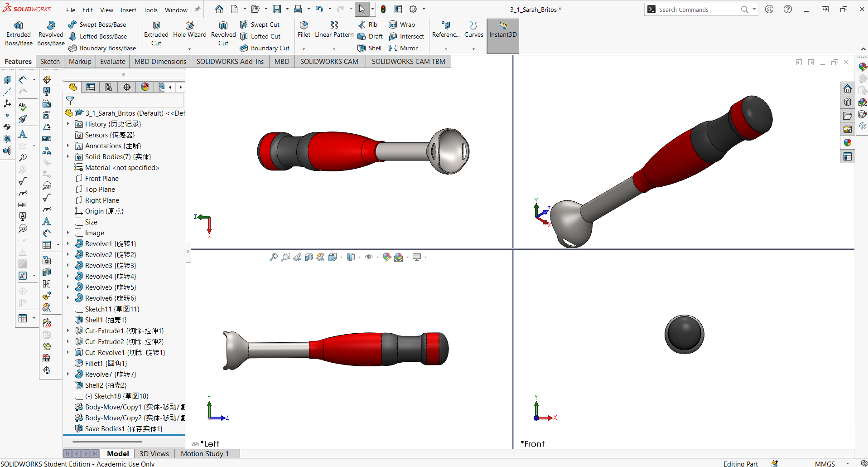This screenshot has width=868, height=467.
Task: Expand the History folder
Action: coord(68,124)
